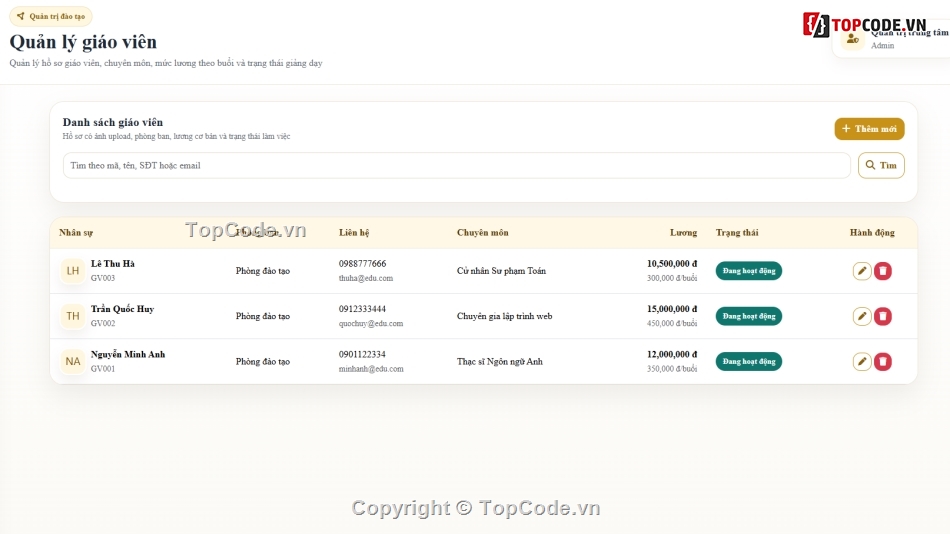Delete Trần Quốc Huy using trash icon
The image size is (950, 534).
(x=883, y=316)
